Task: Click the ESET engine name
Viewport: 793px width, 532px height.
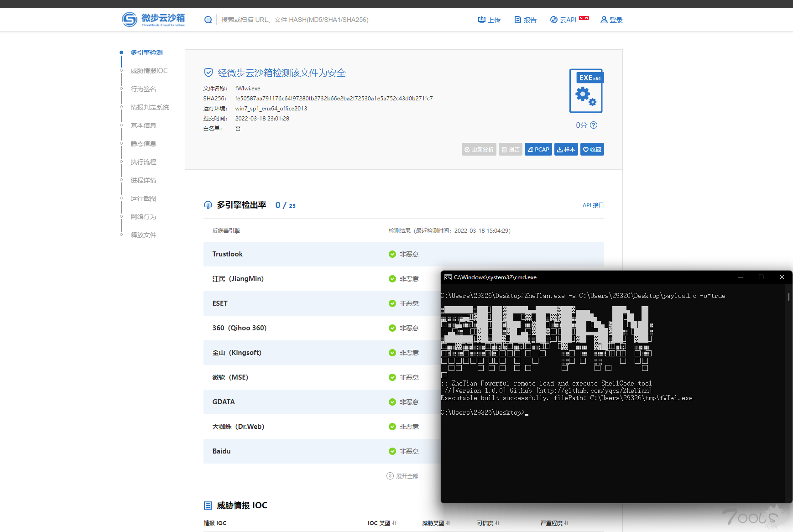Action: 220,303
